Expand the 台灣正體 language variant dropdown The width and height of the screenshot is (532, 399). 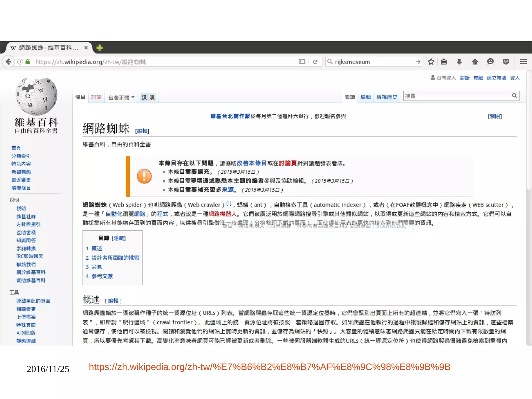(121, 97)
